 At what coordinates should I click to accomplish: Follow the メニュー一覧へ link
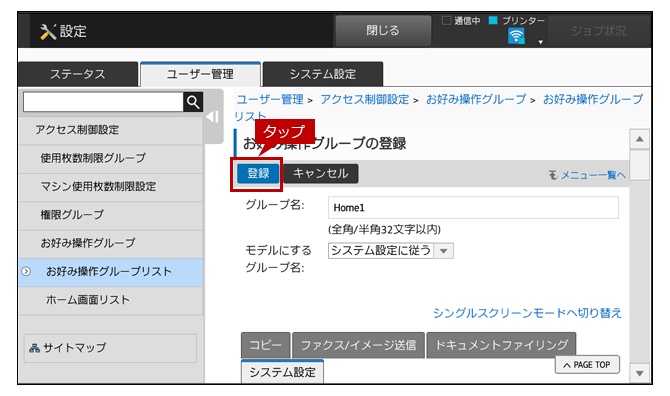coord(593,175)
